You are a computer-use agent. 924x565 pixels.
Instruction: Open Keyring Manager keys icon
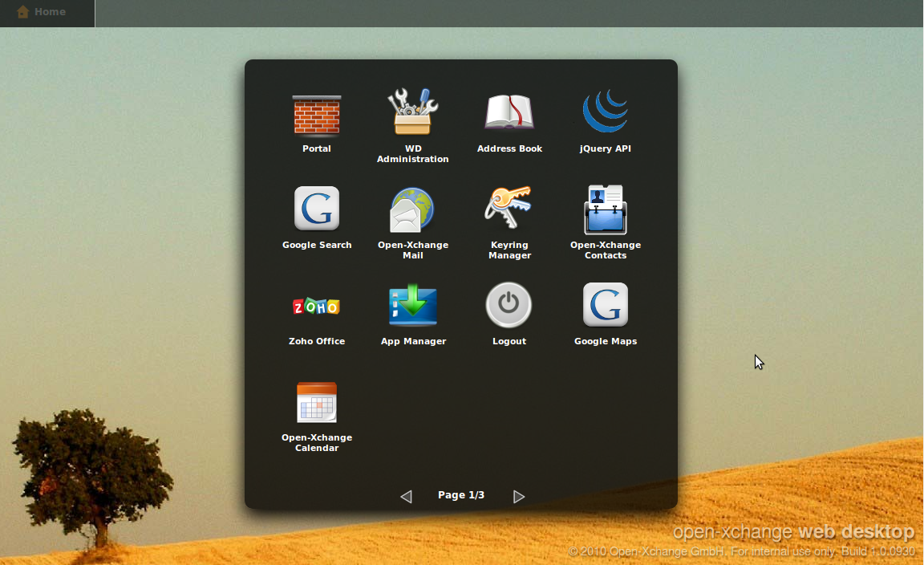coord(508,207)
